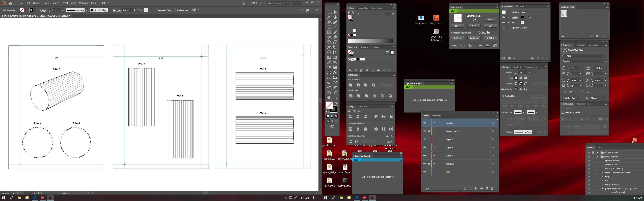Expand the numbers layer
The height and width of the screenshot is (201, 644).
[434, 123]
